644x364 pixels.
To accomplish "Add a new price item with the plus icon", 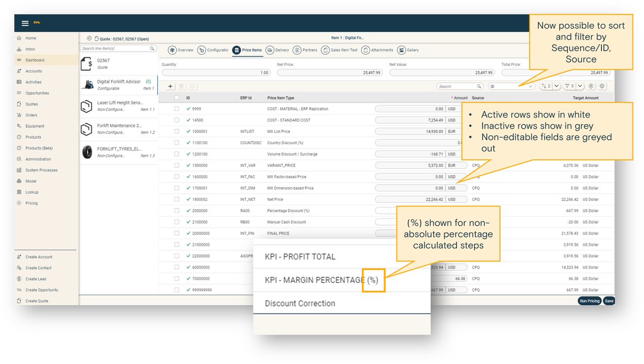I will click(170, 86).
